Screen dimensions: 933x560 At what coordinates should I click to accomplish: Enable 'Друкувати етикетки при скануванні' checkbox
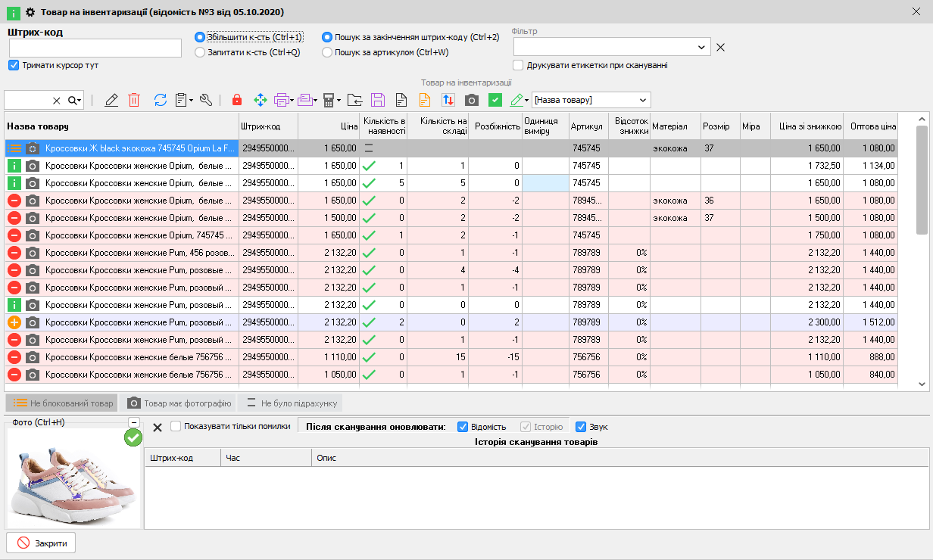pos(518,65)
